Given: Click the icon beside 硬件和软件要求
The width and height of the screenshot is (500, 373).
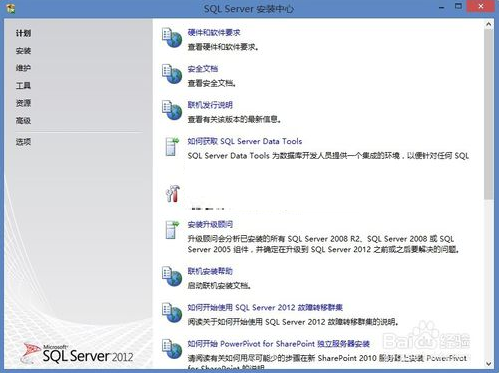Looking at the screenshot, I should pyautogui.click(x=172, y=38).
